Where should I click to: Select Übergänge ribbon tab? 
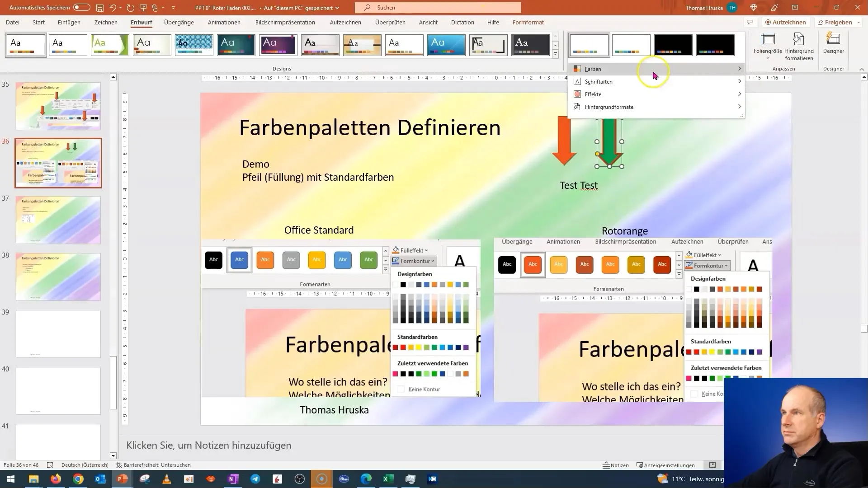tap(178, 22)
